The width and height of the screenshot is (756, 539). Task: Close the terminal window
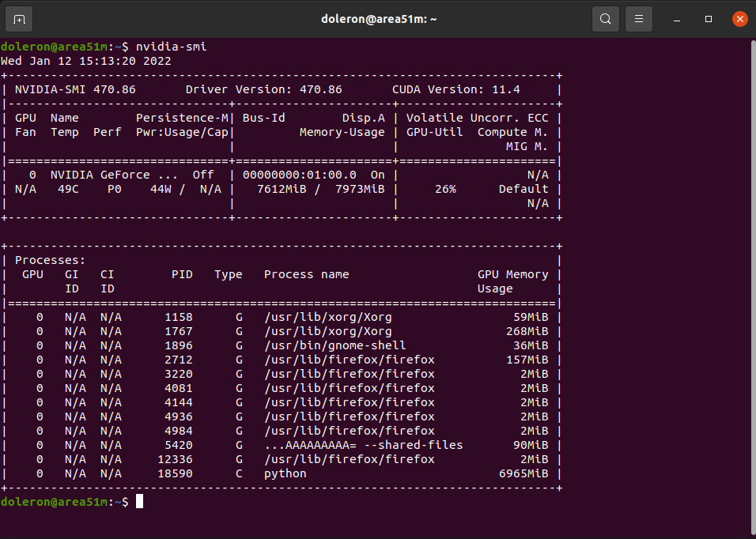pos(739,19)
